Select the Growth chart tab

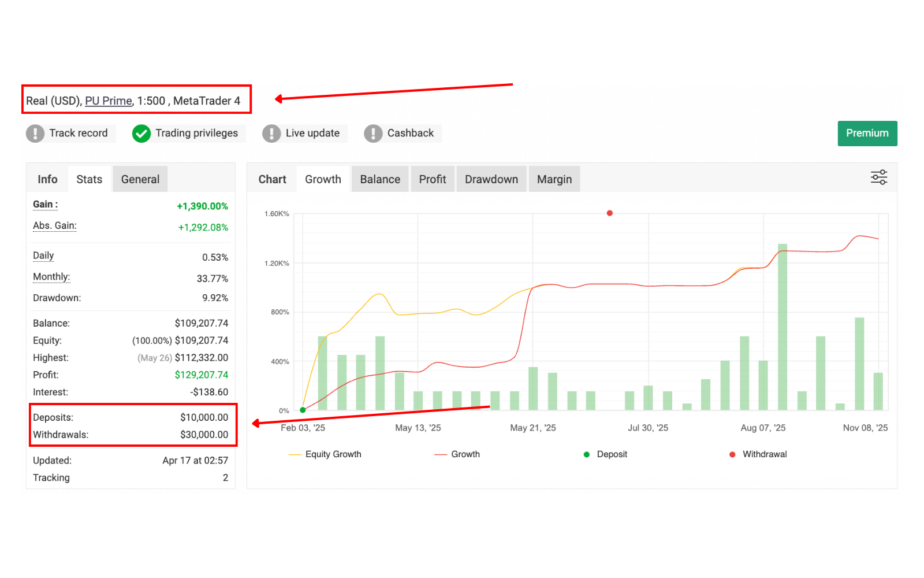(x=323, y=179)
